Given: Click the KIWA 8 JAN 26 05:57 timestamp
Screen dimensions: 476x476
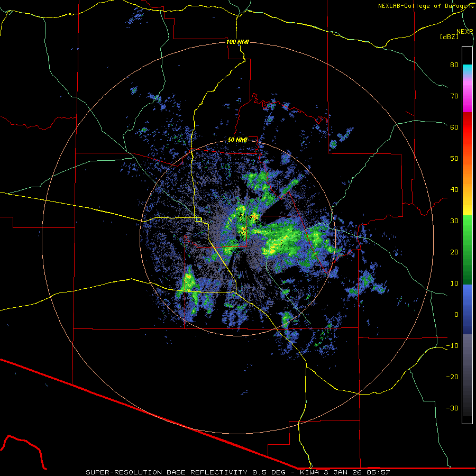Looking at the screenshot, I should pyautogui.click(x=345, y=472).
